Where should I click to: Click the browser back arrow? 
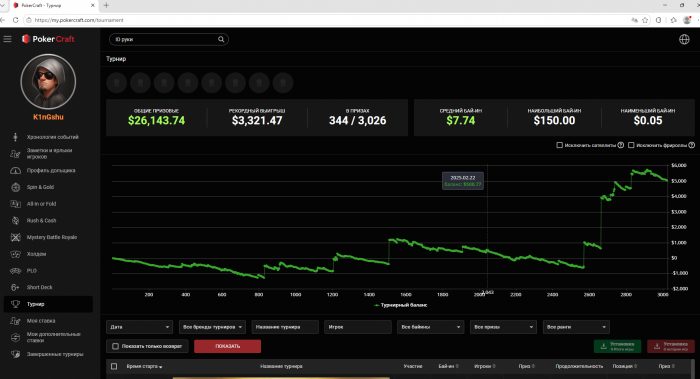(3, 20)
